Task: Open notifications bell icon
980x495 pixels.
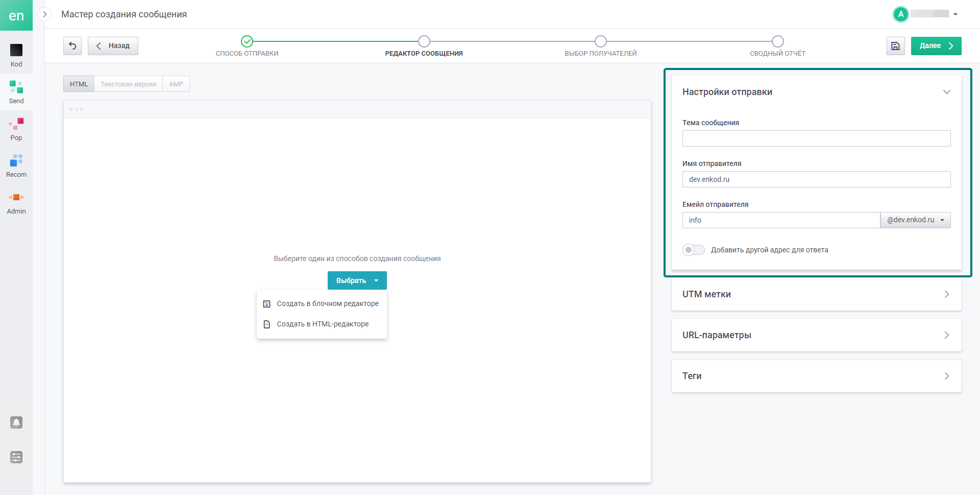Action: coord(16,422)
